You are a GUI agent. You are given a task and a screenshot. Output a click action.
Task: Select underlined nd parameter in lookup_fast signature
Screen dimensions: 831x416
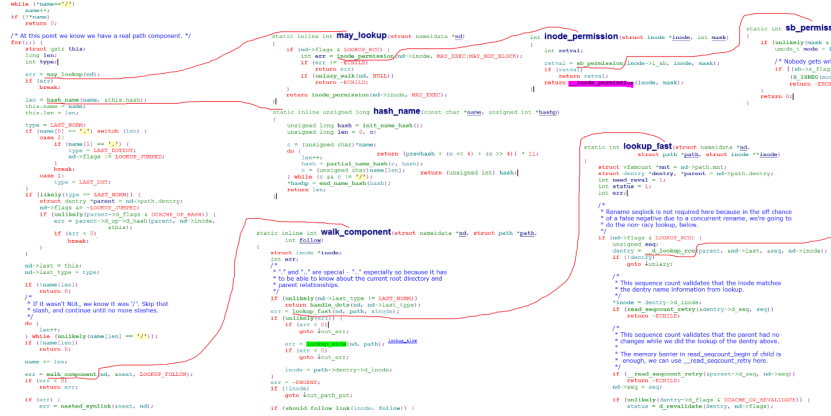point(743,147)
